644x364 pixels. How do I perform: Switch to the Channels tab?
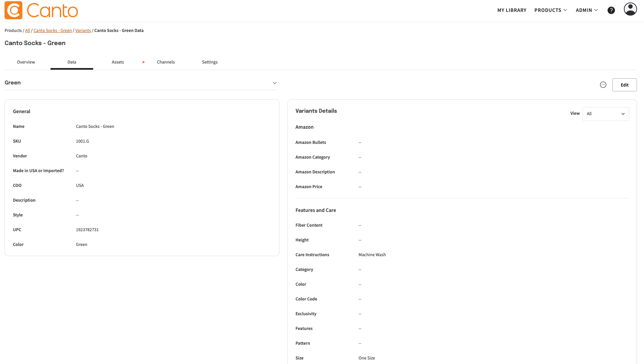point(166,62)
